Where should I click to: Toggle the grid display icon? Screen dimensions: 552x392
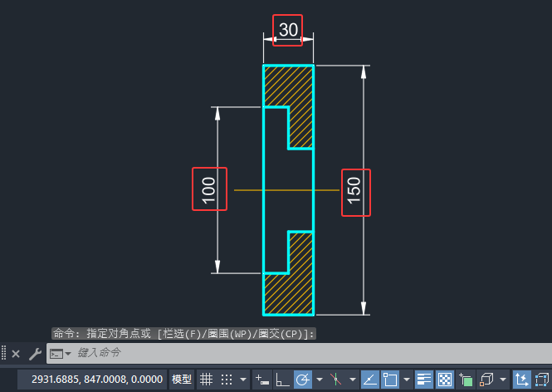(x=207, y=380)
